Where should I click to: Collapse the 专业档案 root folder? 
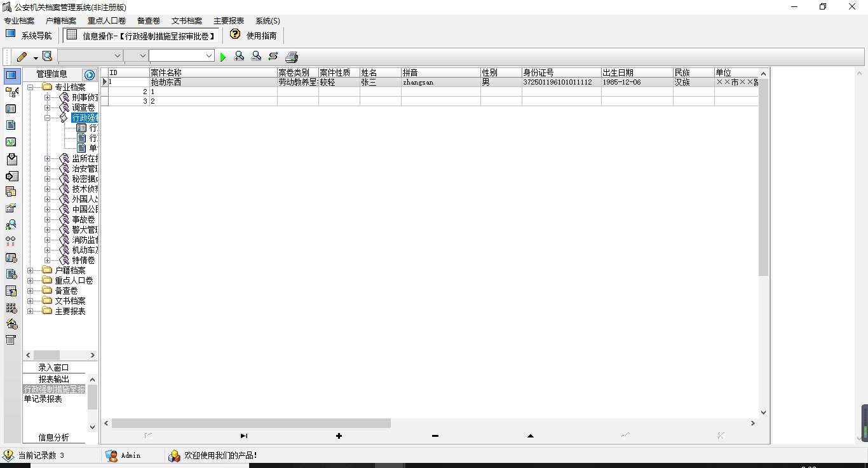[x=31, y=87]
